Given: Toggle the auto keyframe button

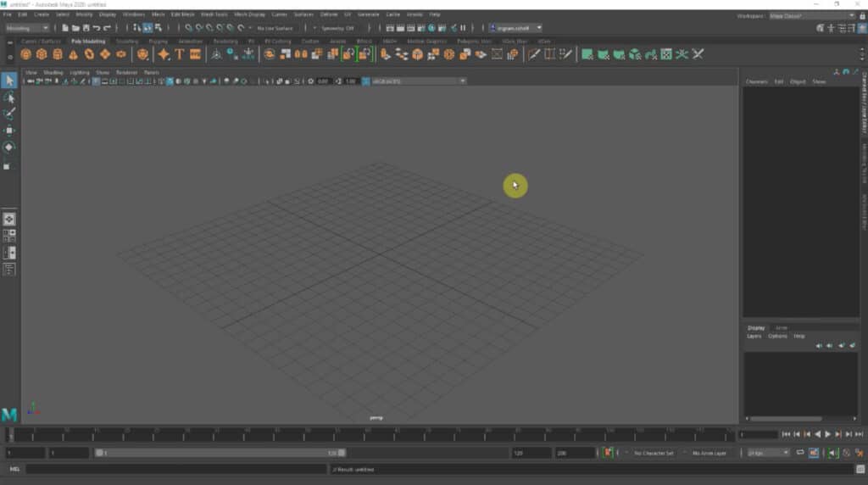Looking at the screenshot, I should [x=814, y=453].
